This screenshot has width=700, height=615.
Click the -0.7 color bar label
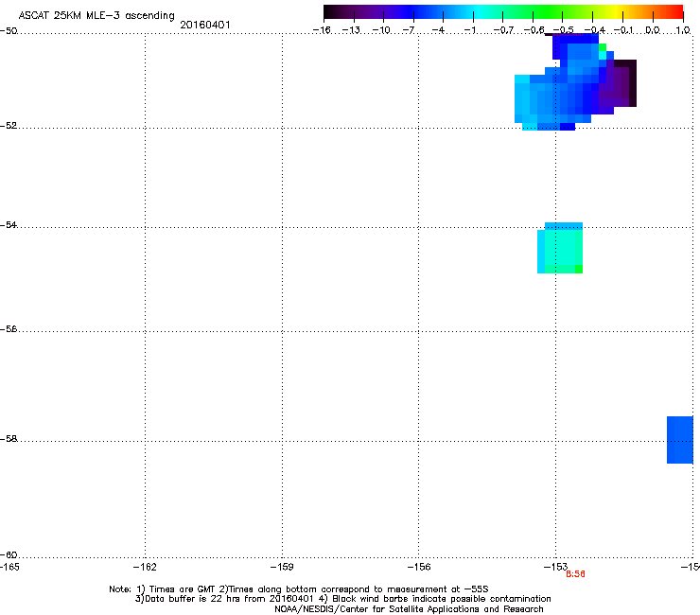click(x=503, y=30)
